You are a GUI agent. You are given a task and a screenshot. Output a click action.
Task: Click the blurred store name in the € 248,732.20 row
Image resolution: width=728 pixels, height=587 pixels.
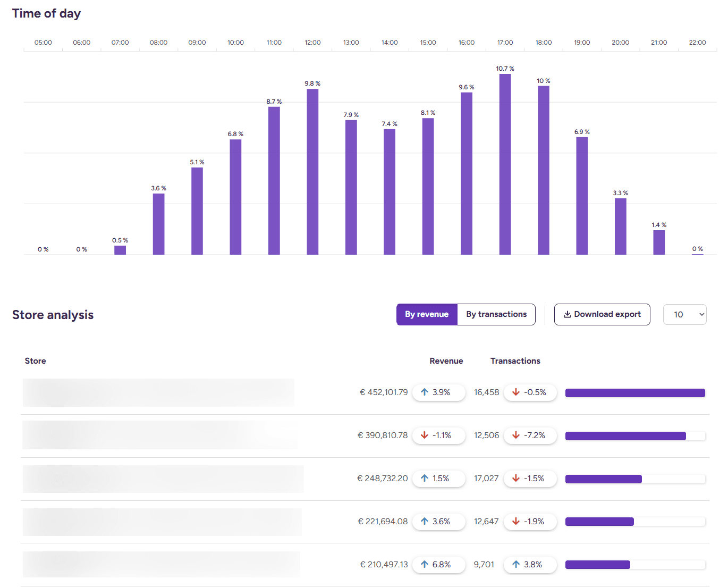pyautogui.click(x=163, y=479)
